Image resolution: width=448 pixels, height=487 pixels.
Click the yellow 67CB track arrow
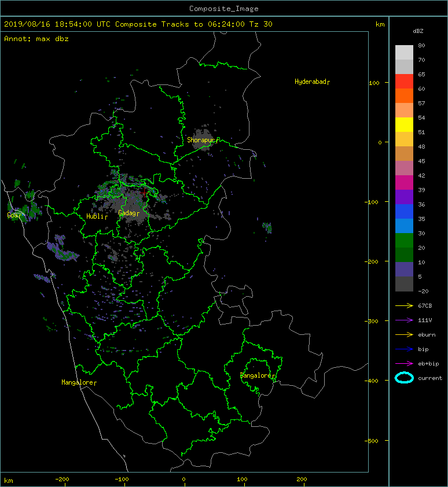(x=404, y=306)
